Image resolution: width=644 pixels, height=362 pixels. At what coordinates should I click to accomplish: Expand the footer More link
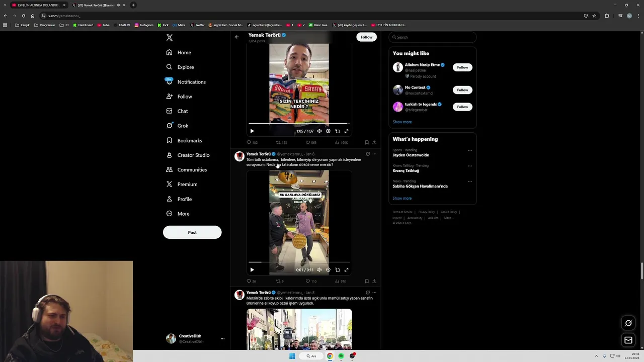(x=449, y=218)
